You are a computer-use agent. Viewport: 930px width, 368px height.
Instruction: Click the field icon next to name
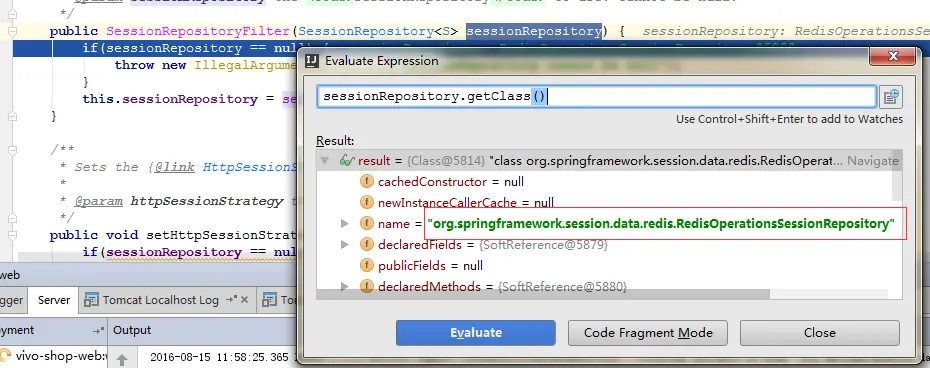point(367,224)
